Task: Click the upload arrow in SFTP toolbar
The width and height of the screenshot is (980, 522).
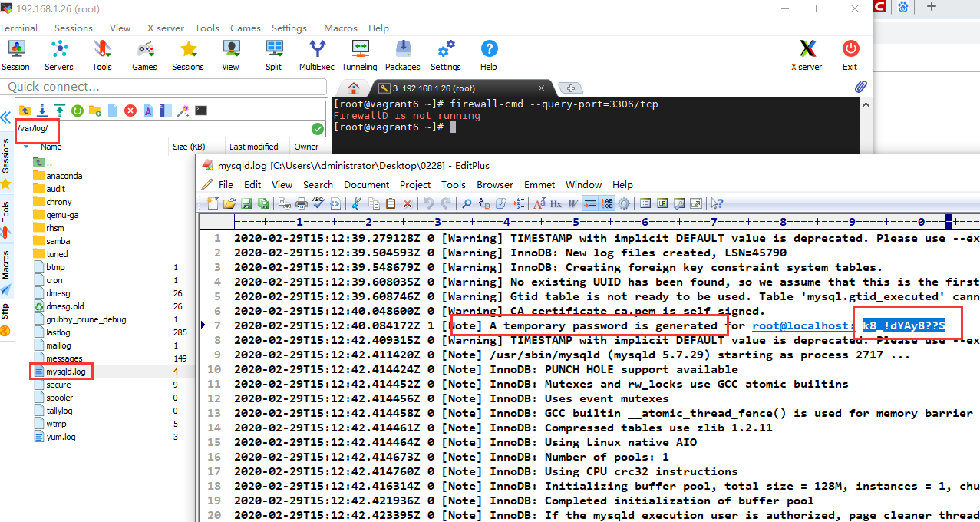Action: [60, 111]
